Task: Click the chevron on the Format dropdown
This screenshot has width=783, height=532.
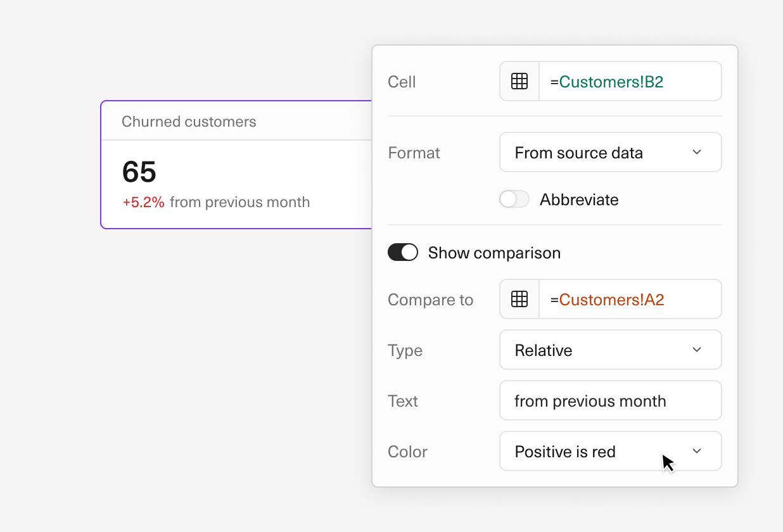Action: pyautogui.click(x=697, y=152)
